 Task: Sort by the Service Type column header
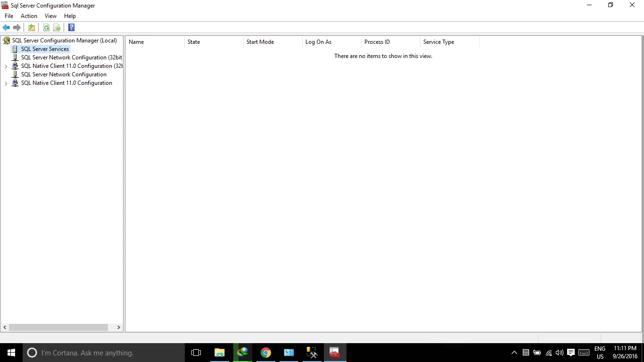point(450,42)
